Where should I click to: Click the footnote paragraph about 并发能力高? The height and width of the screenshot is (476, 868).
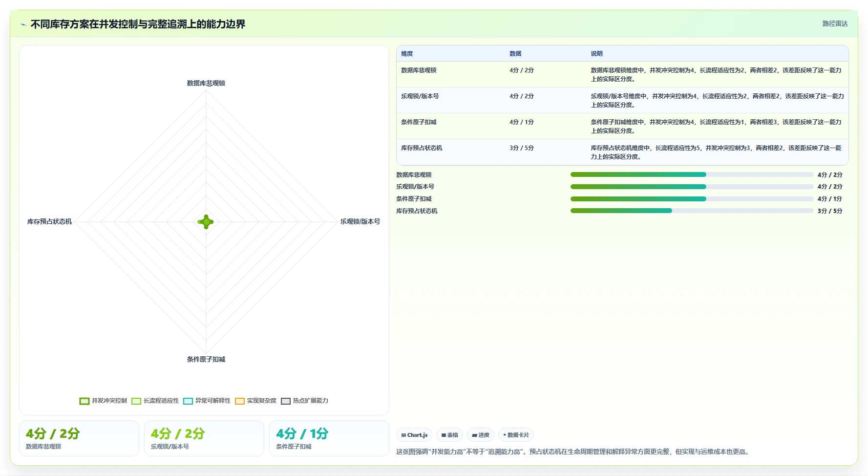pyautogui.click(x=573, y=452)
